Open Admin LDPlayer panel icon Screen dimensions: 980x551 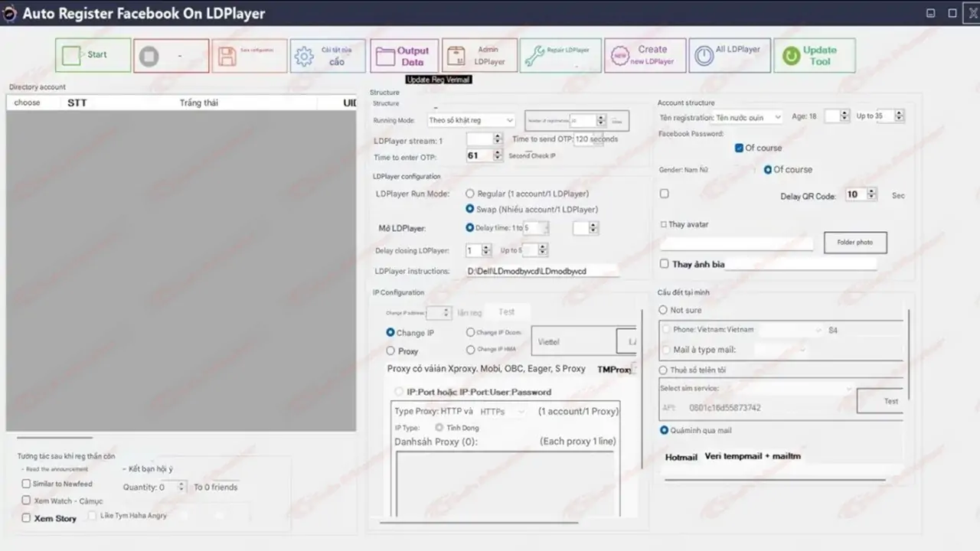click(x=457, y=54)
